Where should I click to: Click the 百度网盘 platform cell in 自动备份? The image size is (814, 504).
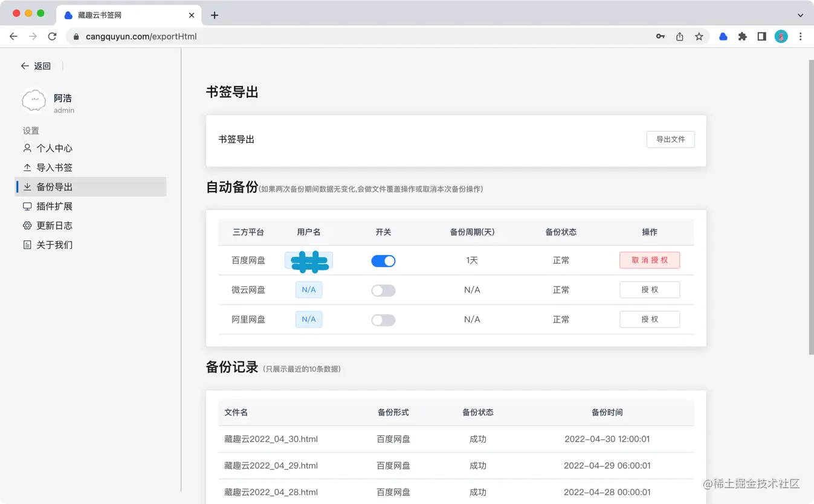[248, 260]
